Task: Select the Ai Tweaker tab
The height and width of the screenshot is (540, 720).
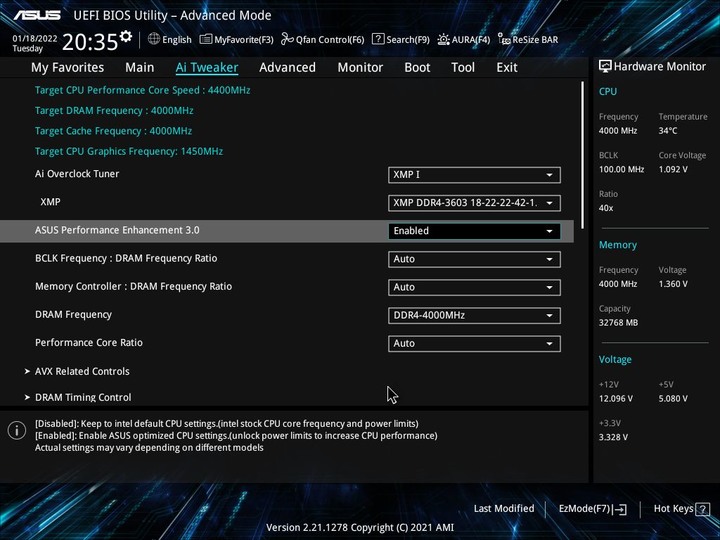Action: click(207, 68)
